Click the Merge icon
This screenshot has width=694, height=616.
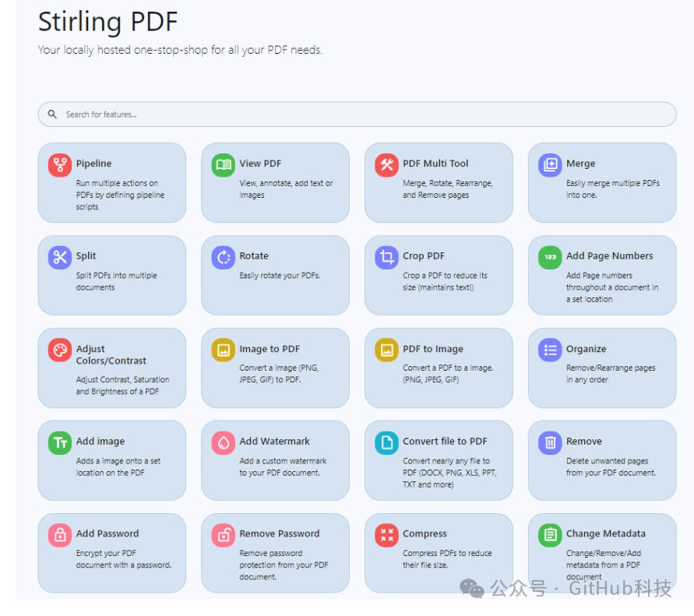pos(550,165)
